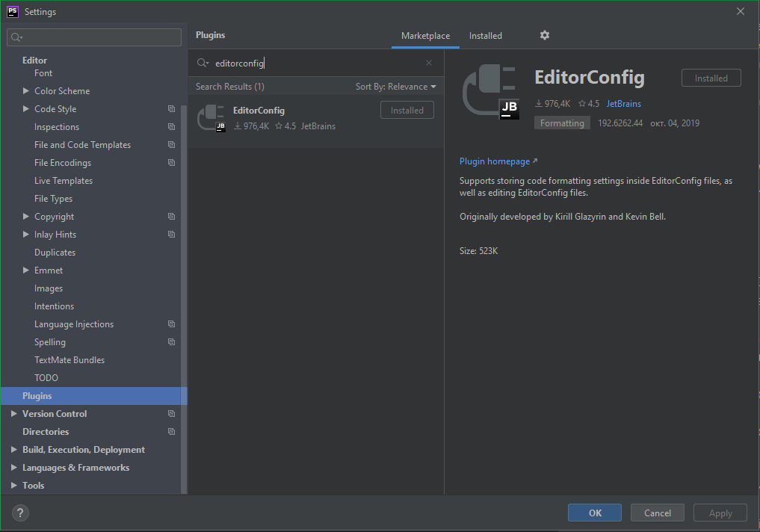Viewport: 760px width, 532px height.
Task: Expand the Color Scheme tree node
Action: [26, 90]
